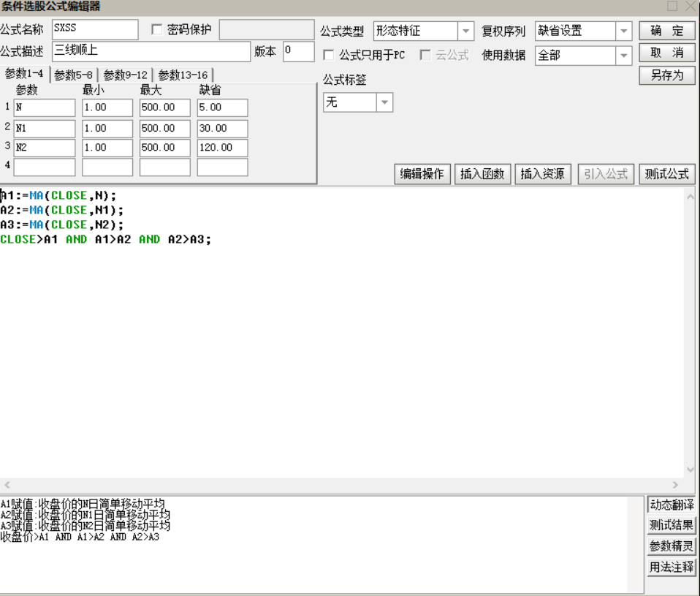700x596 pixels.
Task: Open the 编辑操作 menu button
Action: coord(422,174)
